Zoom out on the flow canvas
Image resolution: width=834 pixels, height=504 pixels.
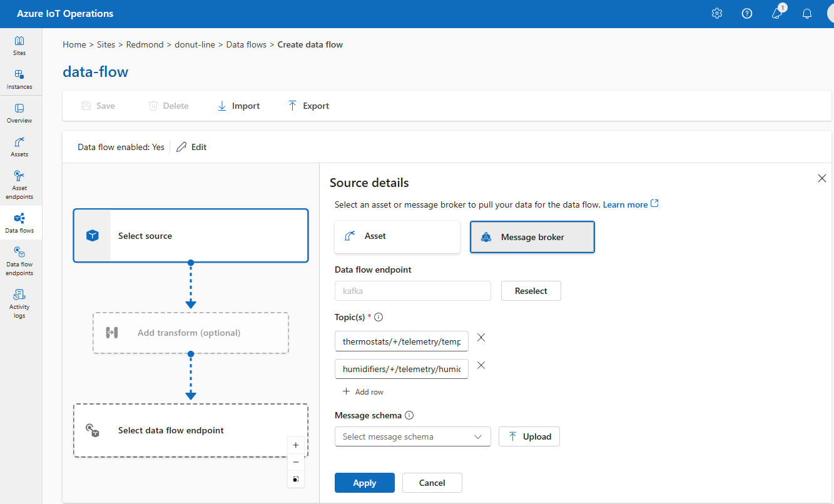pos(296,462)
